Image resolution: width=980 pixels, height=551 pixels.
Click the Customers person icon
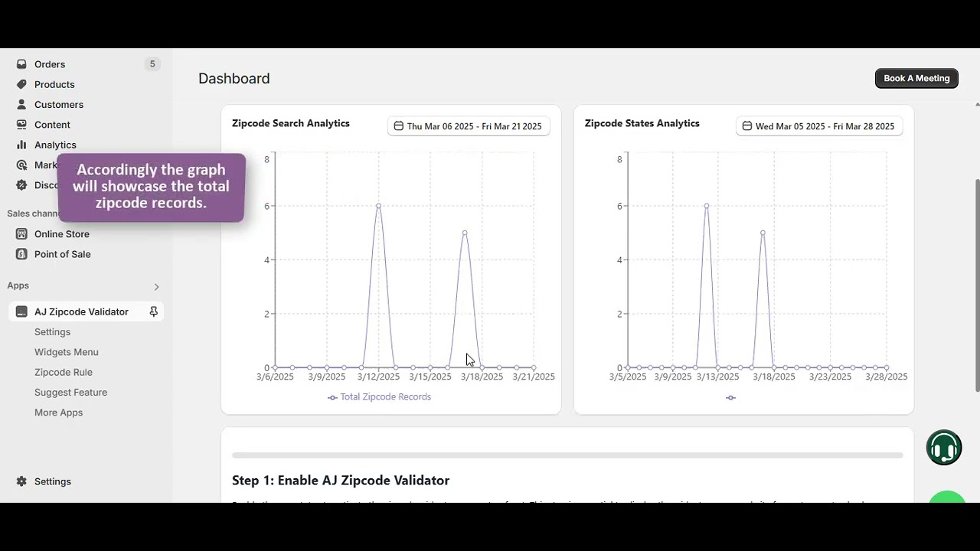pos(21,104)
